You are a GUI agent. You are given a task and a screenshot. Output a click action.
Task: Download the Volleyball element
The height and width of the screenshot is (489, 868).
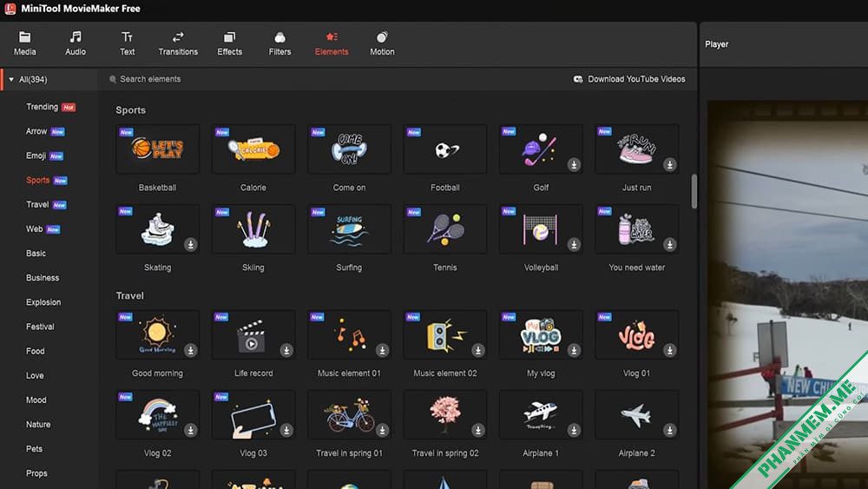pos(574,244)
